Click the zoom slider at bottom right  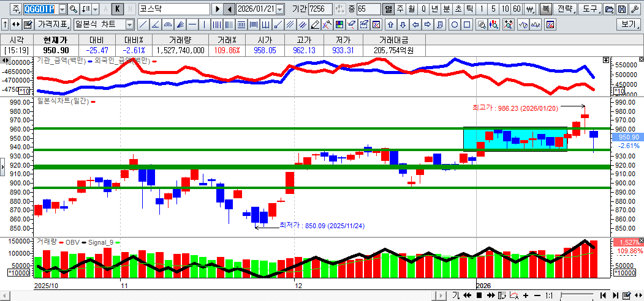(576, 295)
